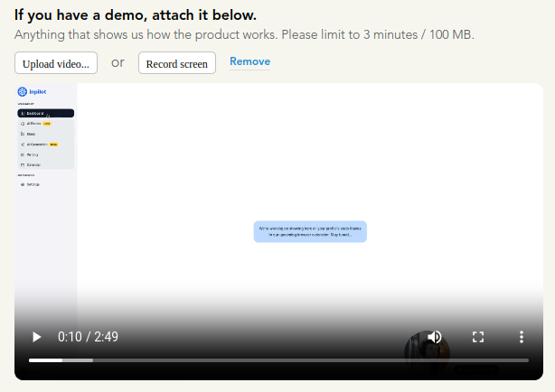Click the "0:10 / 2:49" time display
The width and height of the screenshot is (555, 392).
pyautogui.click(x=88, y=337)
